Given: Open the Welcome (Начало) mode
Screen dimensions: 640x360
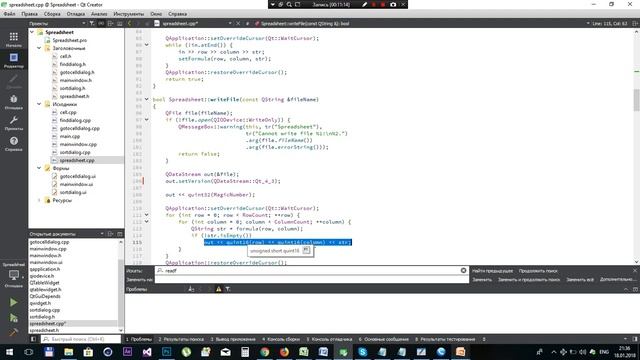Looking at the screenshot, I should click(x=13, y=40).
